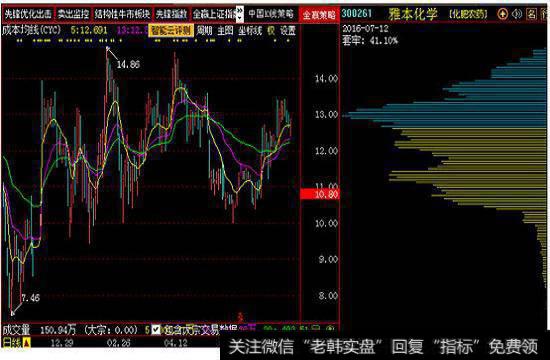Click the 2016-07-12 date text
Viewport: 550px width, 360px height.
[365, 28]
